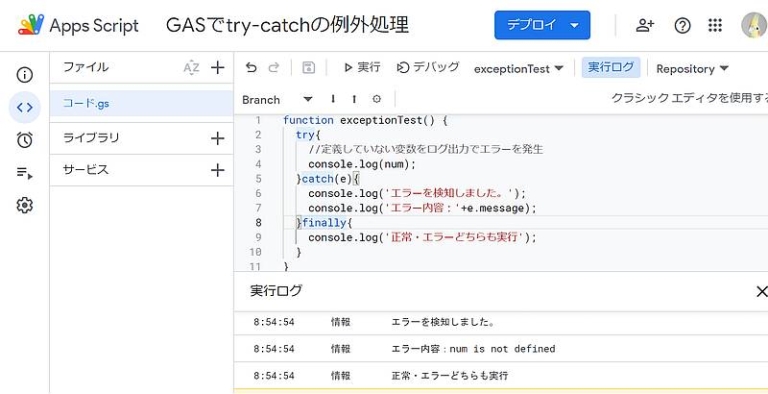This screenshot has width=768, height=394.
Task: Open the project Overview info icon
Action: pos(24,74)
